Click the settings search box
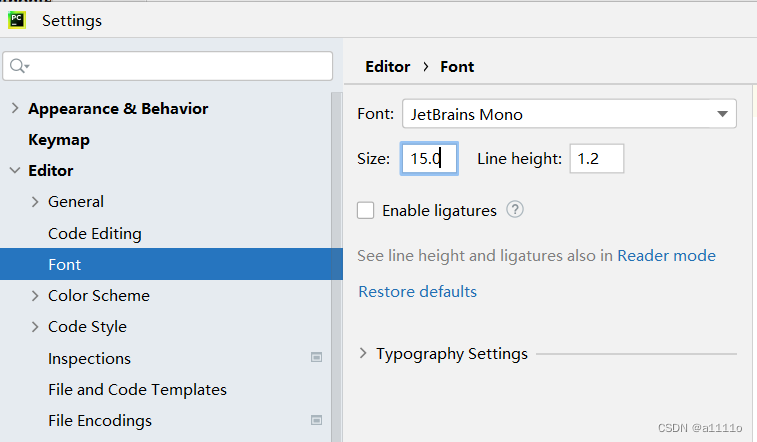Image resolution: width=757 pixels, height=442 pixels. [x=168, y=66]
